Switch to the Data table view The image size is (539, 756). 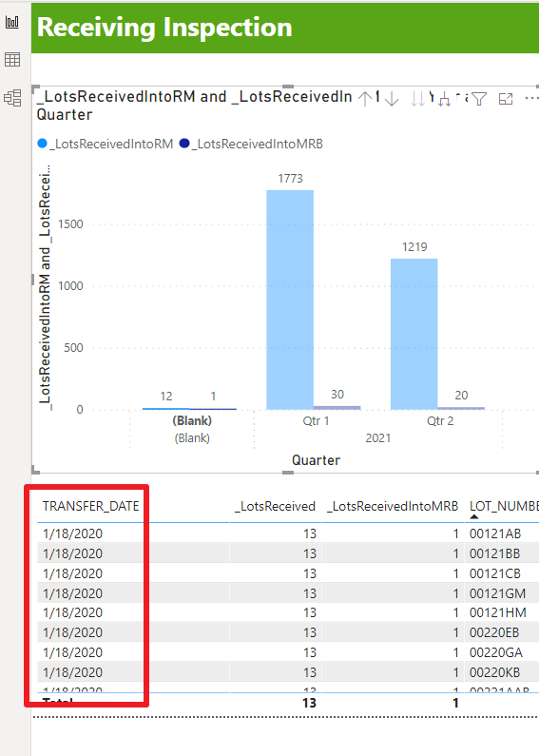12,60
